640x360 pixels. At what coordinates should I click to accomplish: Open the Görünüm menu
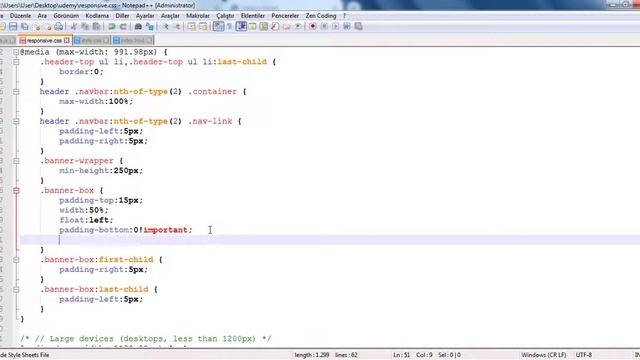coord(66,16)
